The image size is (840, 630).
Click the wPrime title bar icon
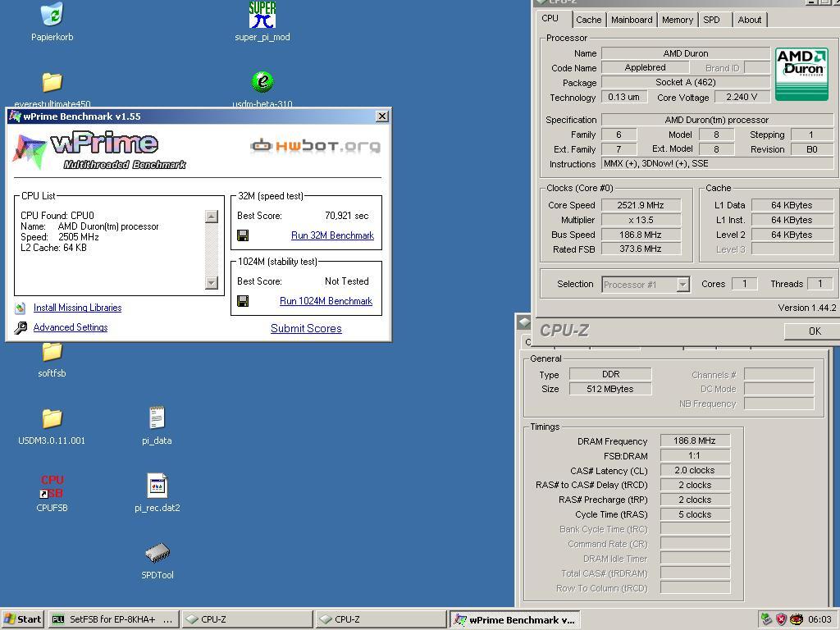15,116
